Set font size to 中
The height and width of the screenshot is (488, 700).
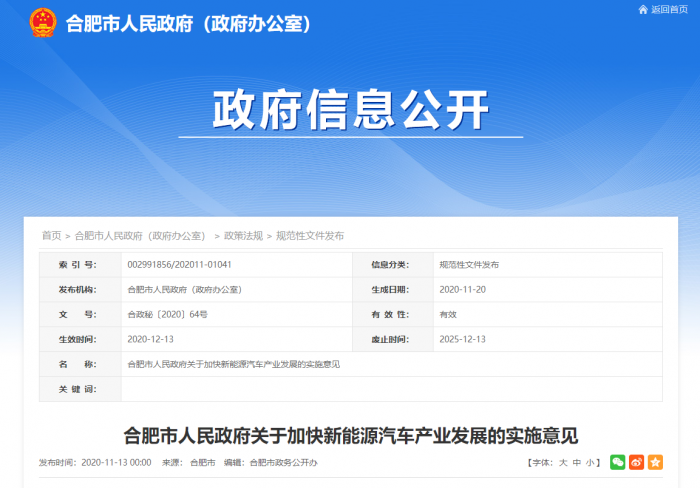tap(576, 463)
